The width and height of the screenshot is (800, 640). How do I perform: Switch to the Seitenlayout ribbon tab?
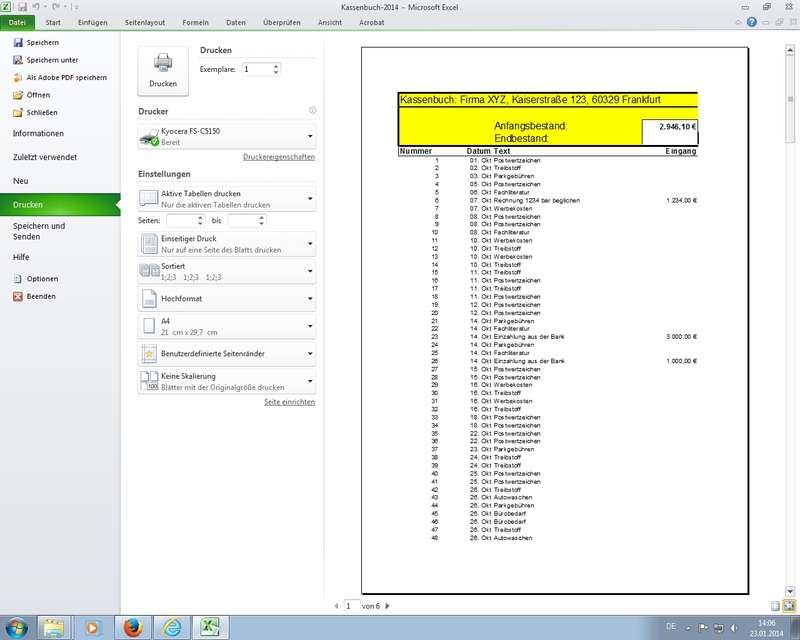(148, 21)
